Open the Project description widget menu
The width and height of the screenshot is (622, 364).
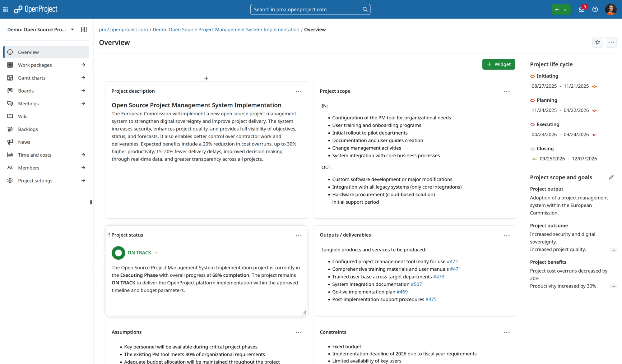tap(299, 91)
